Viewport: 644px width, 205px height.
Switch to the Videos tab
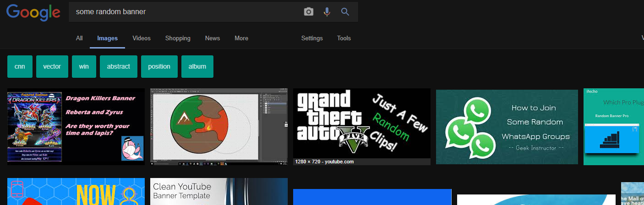tap(142, 38)
